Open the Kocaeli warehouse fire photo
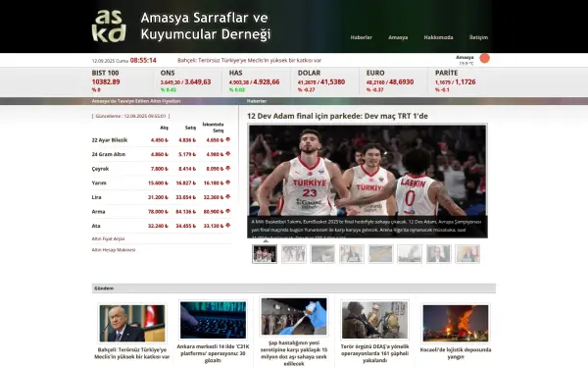This screenshot has height=368, width=588. [x=456, y=323]
